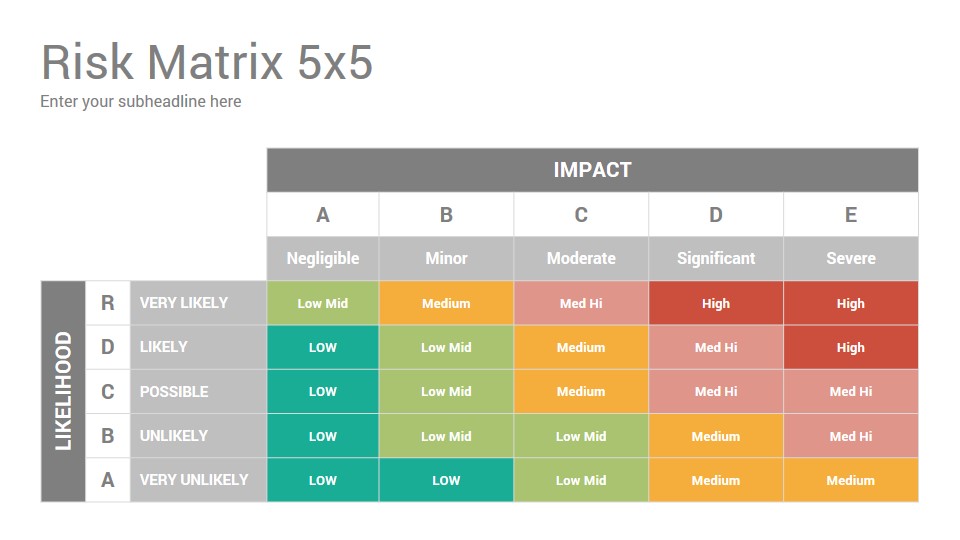Select the impact letter C header cell
This screenshot has width=960, height=540.
click(x=581, y=215)
